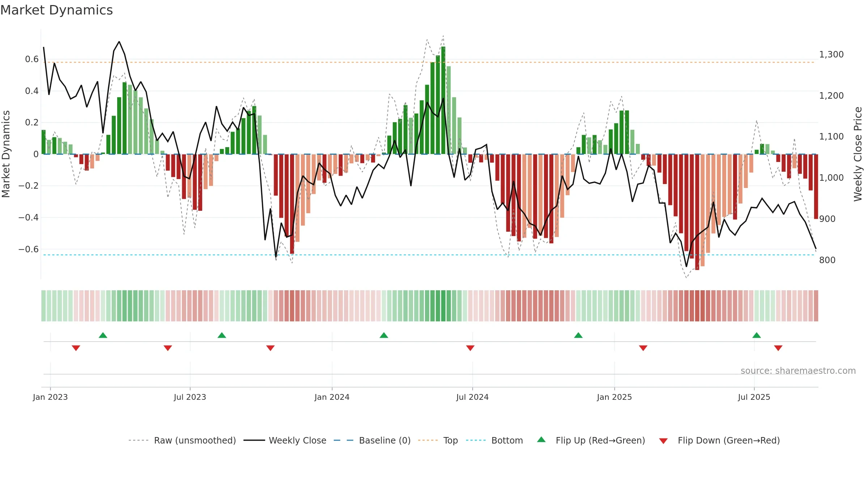Click the Jan 2024 x-axis label
The image size is (868, 488).
point(332,397)
